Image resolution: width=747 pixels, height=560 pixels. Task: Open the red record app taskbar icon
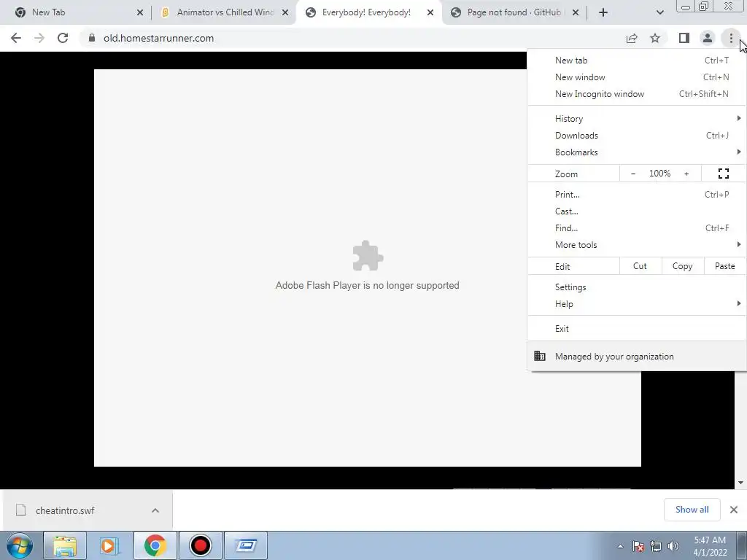[x=200, y=545]
